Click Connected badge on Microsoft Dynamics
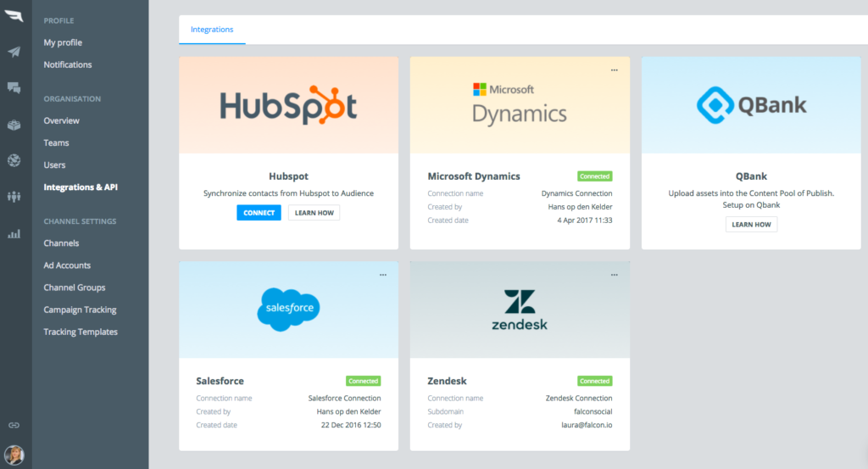This screenshot has width=868, height=469. click(x=594, y=176)
